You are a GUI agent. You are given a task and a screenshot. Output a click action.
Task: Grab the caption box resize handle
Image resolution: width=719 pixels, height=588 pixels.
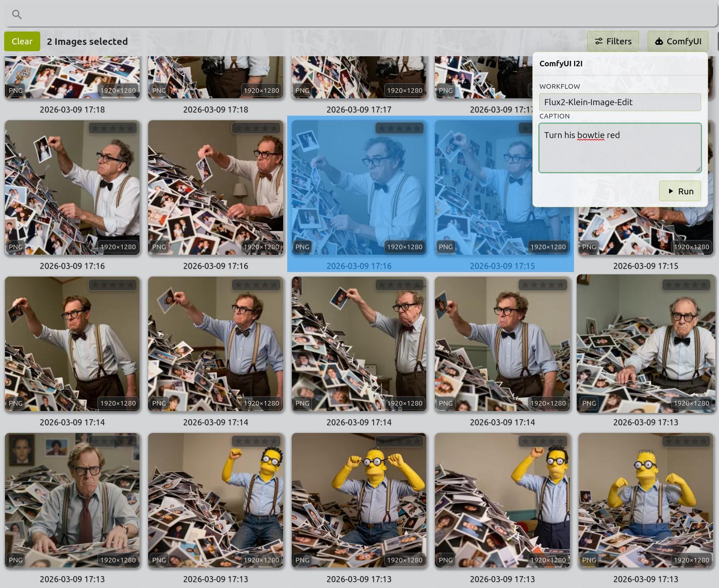coord(698,169)
